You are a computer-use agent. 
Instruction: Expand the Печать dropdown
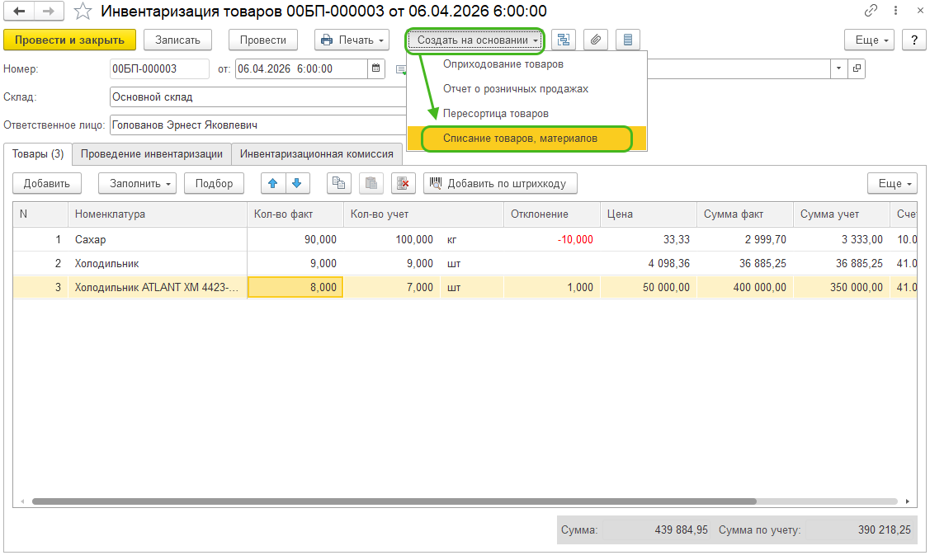(352, 40)
